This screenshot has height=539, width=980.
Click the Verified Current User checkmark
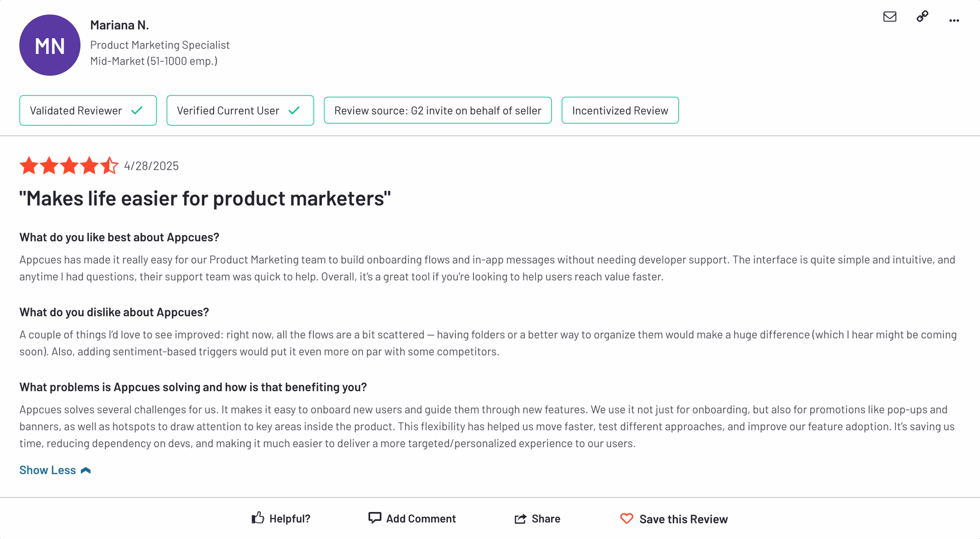pos(294,110)
